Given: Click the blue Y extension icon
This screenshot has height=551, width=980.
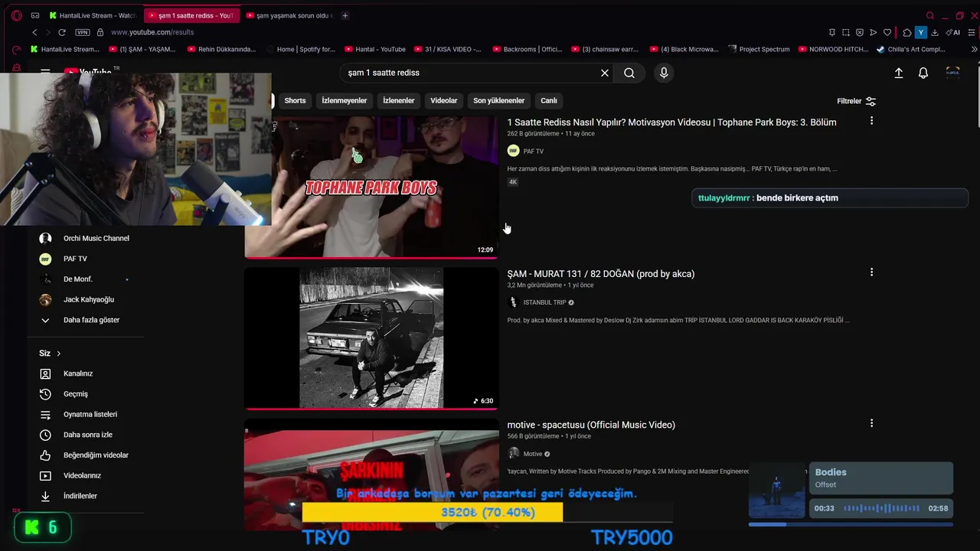Looking at the screenshot, I should coord(921,32).
